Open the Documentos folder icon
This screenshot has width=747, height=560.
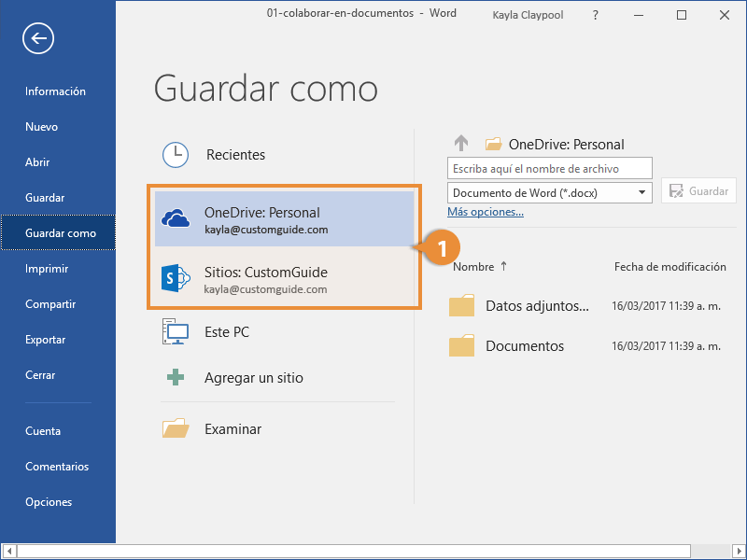461,345
